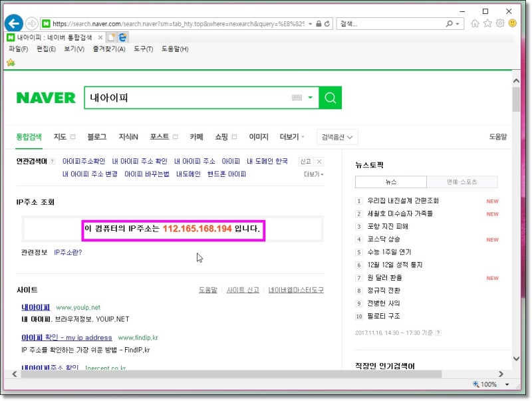Open the browser home icon
Image resolution: width=532 pixels, height=401 pixels.
point(475,23)
